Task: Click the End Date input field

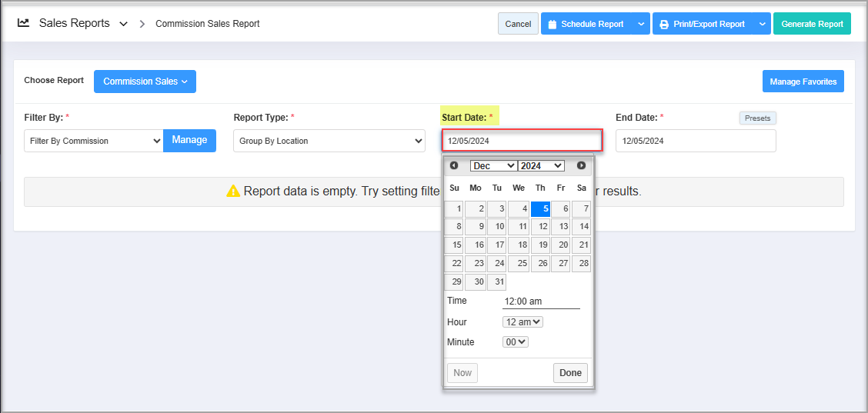Action: 696,141
